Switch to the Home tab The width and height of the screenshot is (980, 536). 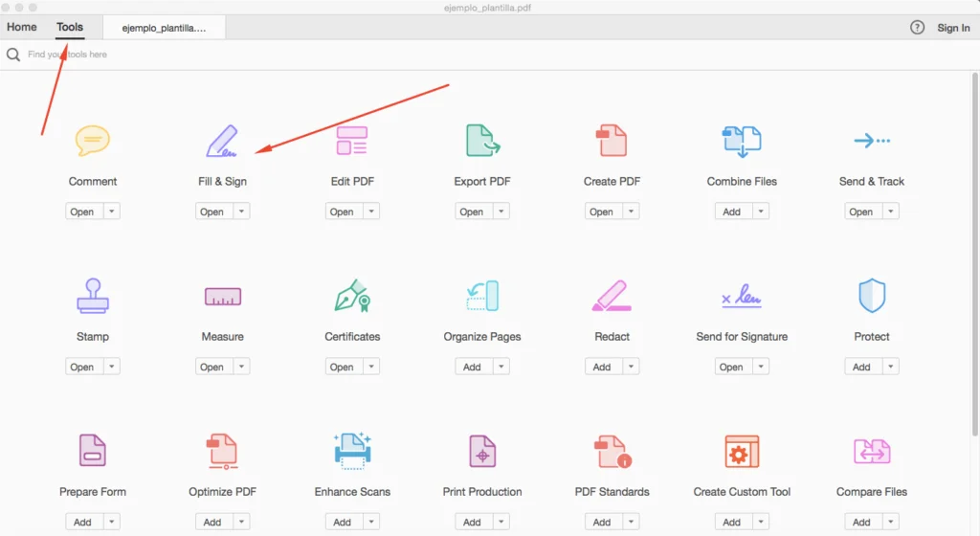(x=22, y=28)
